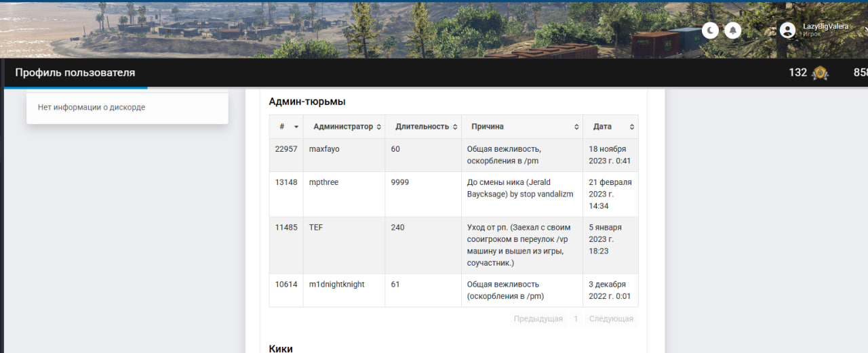Viewport: 868px width, 353px height.
Task: Click record number 13148
Action: [286, 182]
